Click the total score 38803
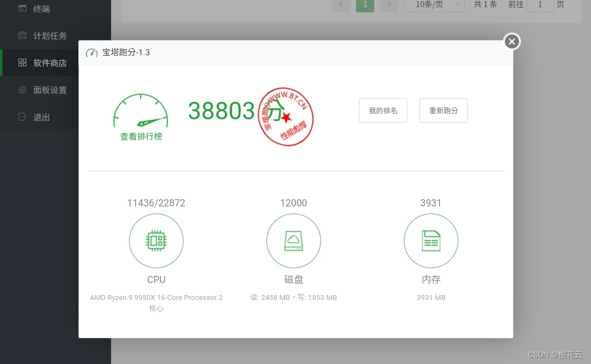 tap(221, 111)
